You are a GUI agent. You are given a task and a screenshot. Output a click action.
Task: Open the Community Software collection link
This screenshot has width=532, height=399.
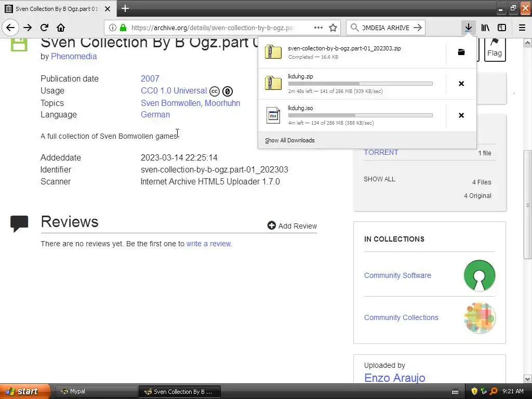397,275
